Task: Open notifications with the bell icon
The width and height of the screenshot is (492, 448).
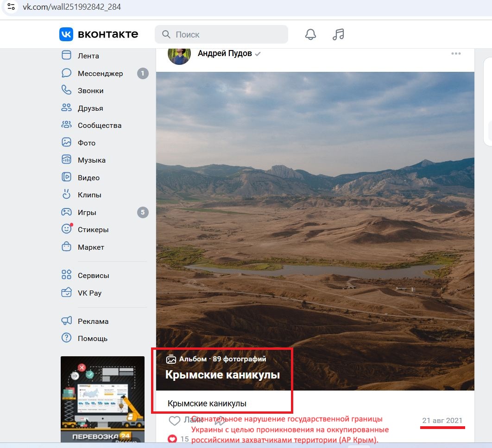Action: tap(311, 34)
